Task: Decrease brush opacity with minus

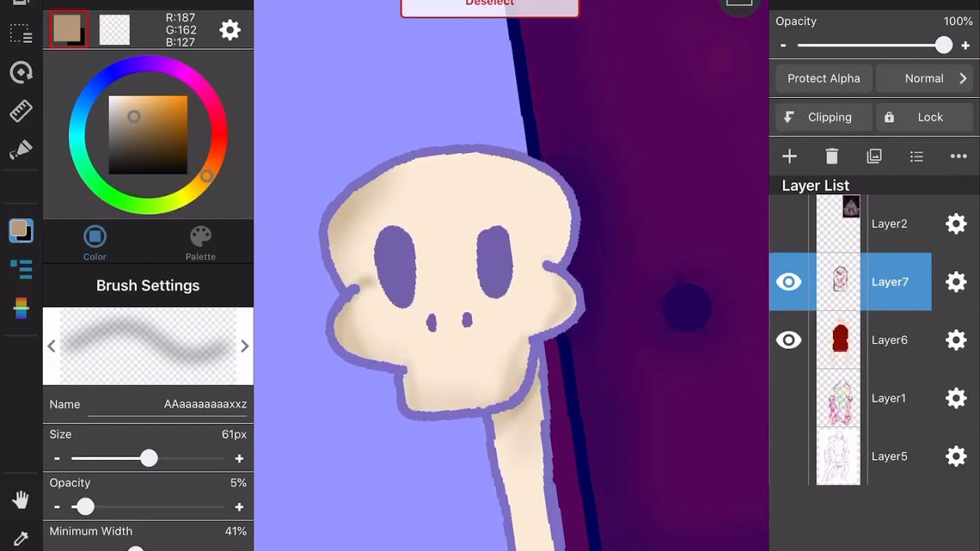Action: click(x=57, y=507)
